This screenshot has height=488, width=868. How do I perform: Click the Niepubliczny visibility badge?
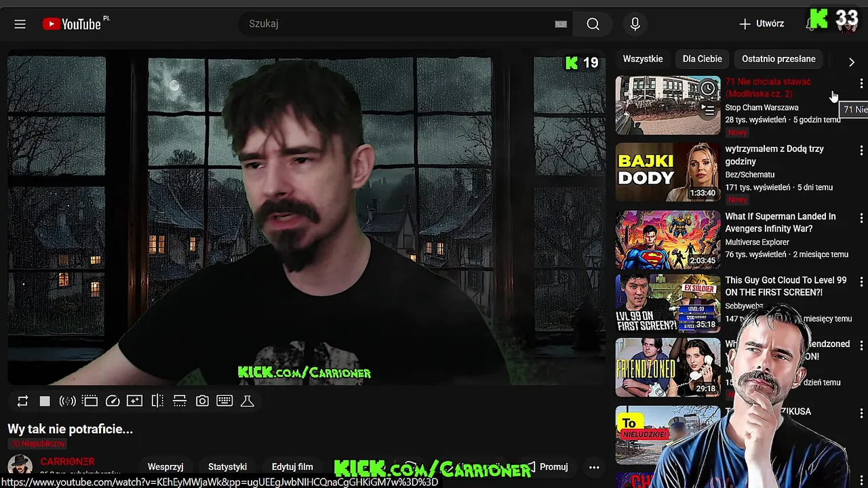[x=37, y=444]
